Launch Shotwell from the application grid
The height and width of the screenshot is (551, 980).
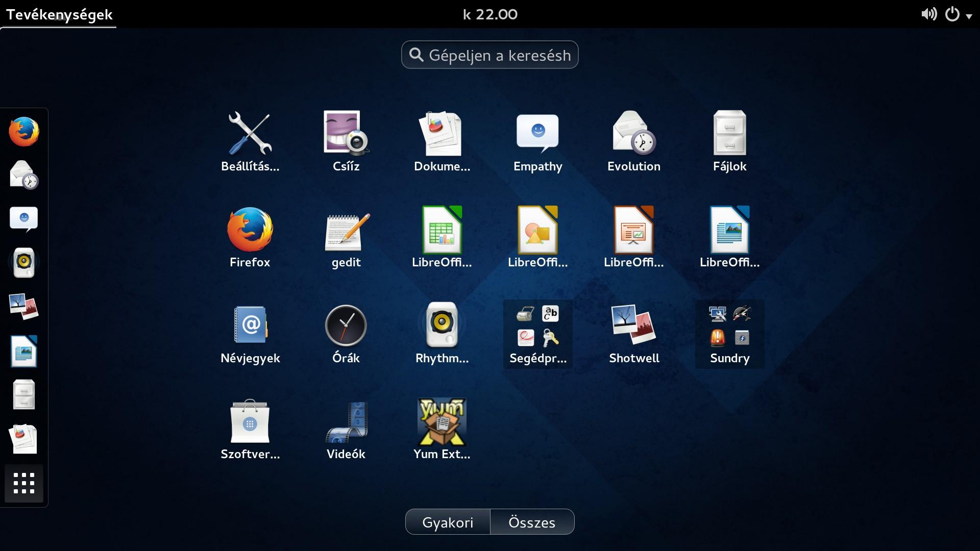coord(634,334)
